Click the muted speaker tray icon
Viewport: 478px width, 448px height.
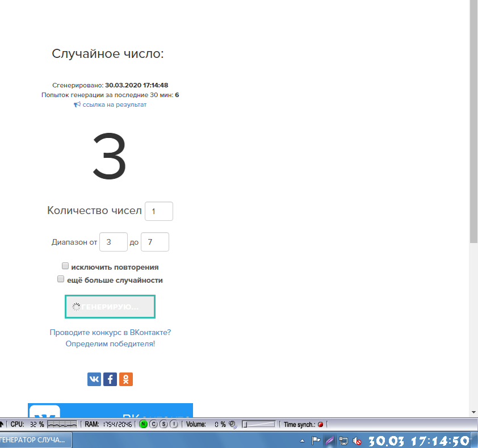[357, 441]
